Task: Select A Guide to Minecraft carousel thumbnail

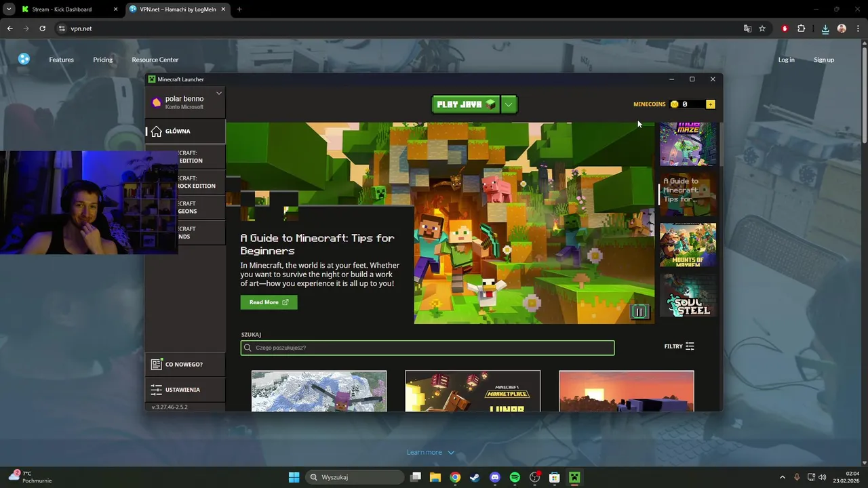Action: click(688, 195)
